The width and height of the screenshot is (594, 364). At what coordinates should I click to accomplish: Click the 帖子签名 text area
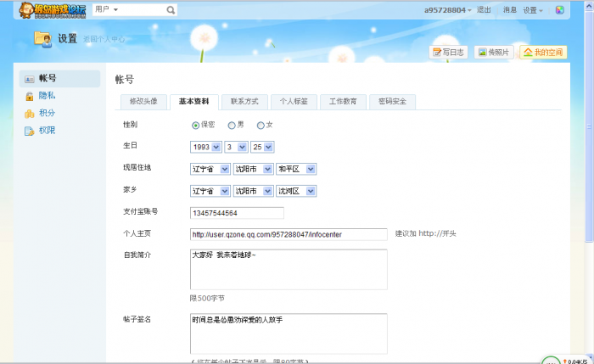[289, 333]
